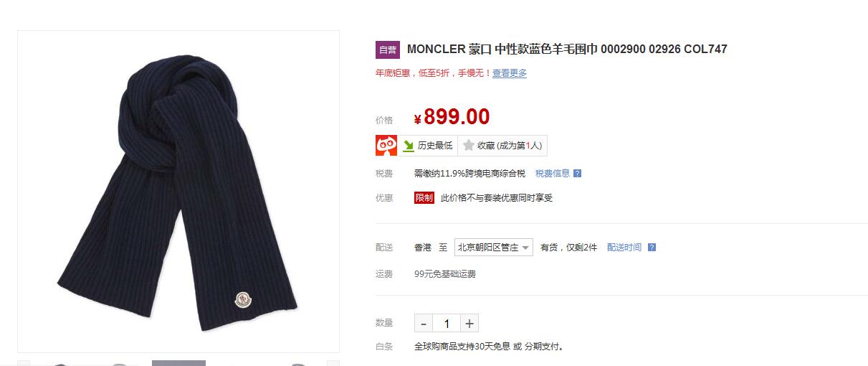868x366 pixels.
Task: Click the red 限制 tag
Action: (424, 198)
